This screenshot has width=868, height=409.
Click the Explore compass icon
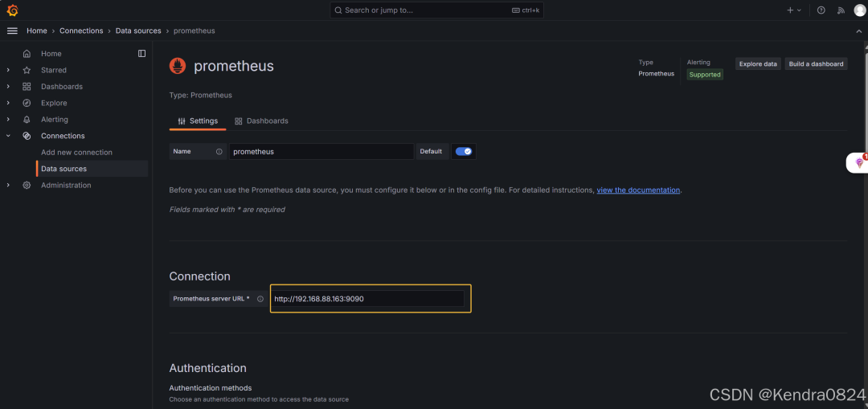(x=27, y=103)
